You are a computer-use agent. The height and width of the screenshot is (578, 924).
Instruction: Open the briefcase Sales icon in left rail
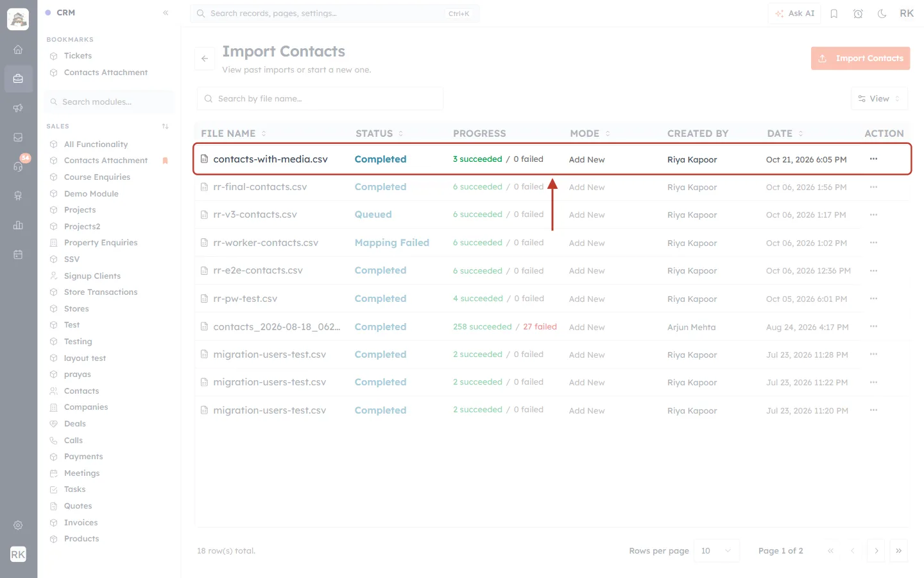point(18,79)
